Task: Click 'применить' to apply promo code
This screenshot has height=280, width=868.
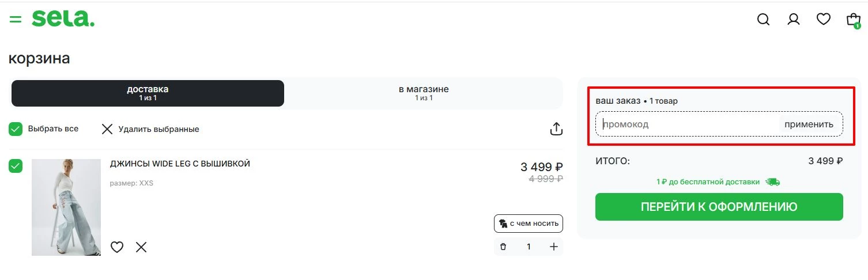Action: [809, 124]
